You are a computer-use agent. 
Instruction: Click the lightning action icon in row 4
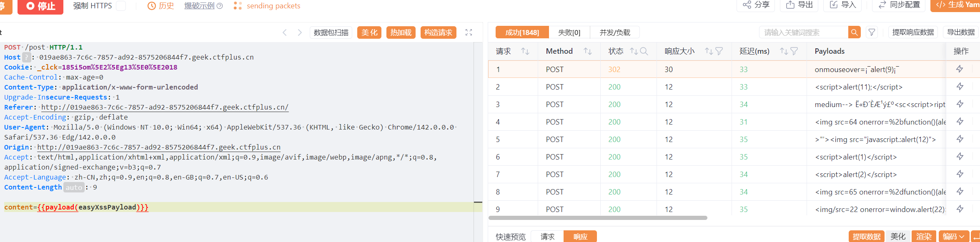coord(960,122)
